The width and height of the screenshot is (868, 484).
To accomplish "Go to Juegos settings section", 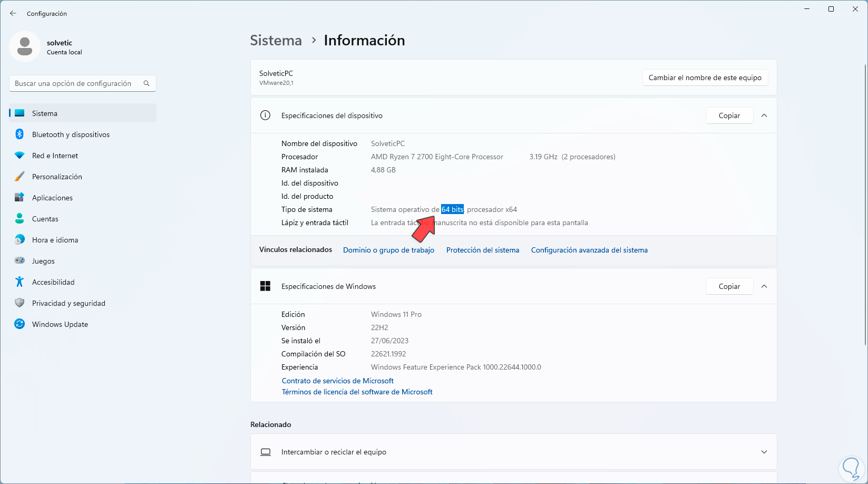I will [x=43, y=261].
